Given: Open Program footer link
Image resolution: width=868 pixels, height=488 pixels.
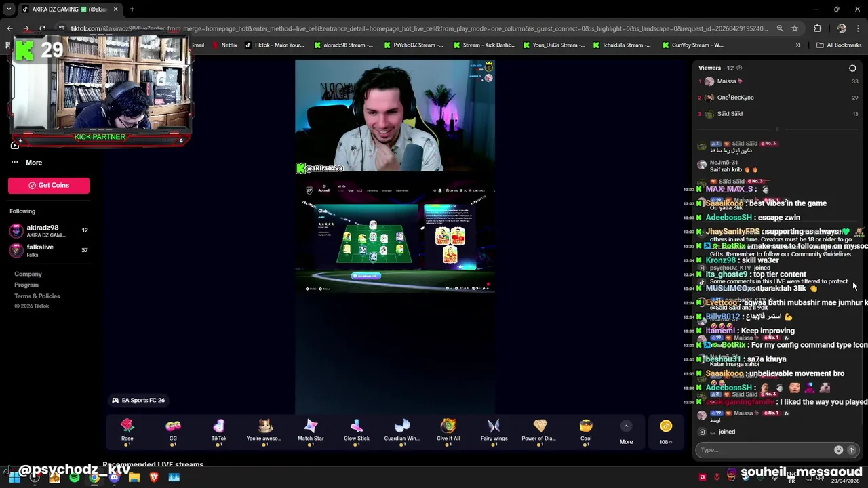Looking at the screenshot, I should (x=26, y=285).
